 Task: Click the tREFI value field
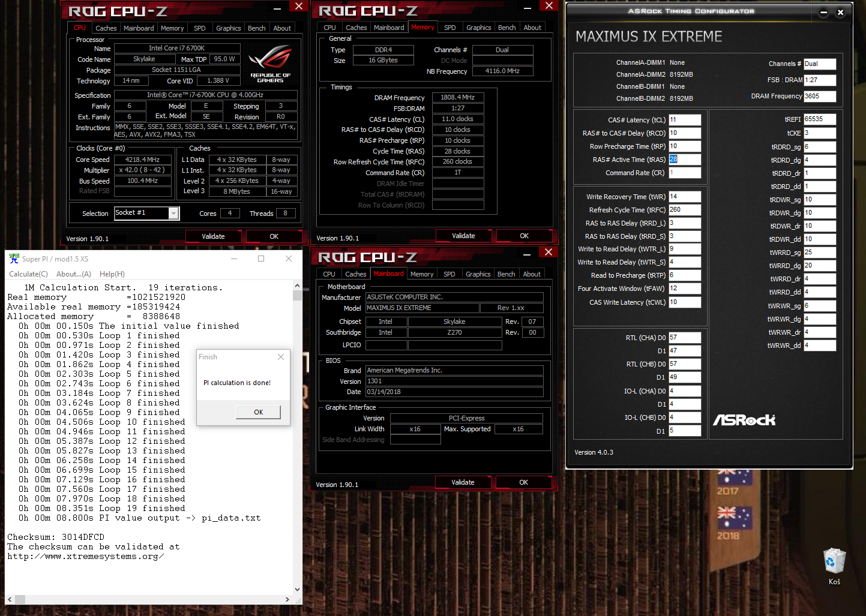click(x=819, y=119)
